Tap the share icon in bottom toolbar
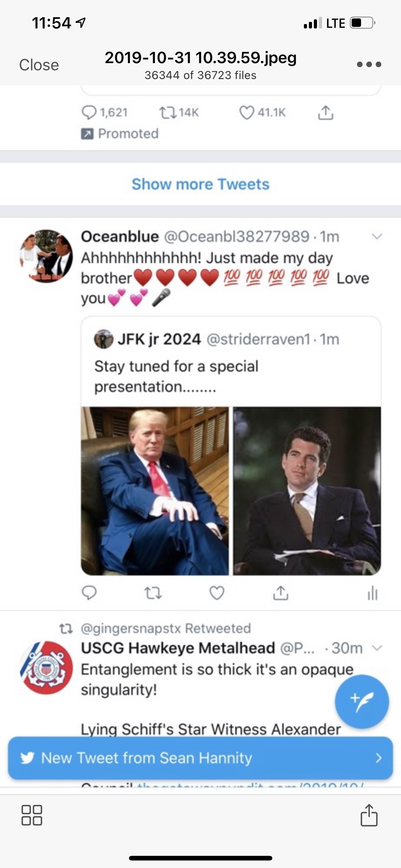Image resolution: width=401 pixels, height=868 pixels. (x=369, y=815)
